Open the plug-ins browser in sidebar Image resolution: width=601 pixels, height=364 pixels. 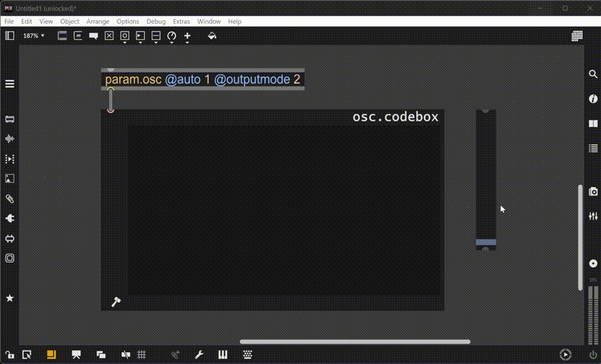coord(9,218)
